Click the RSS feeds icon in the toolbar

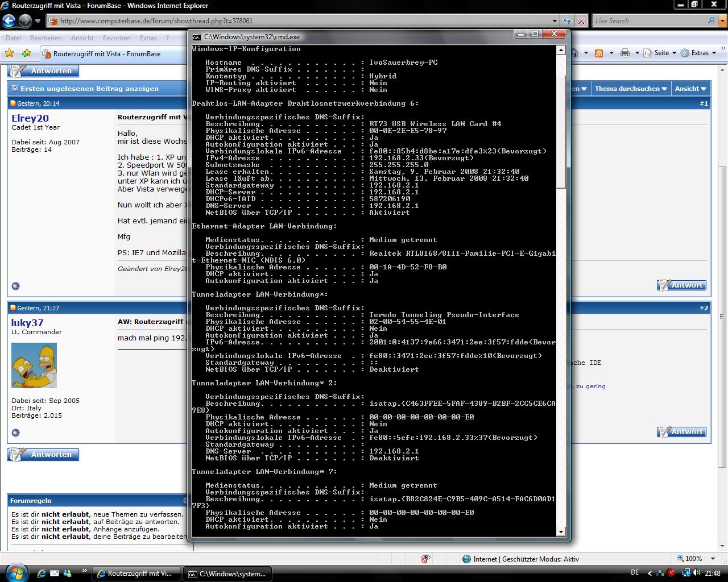tap(599, 53)
